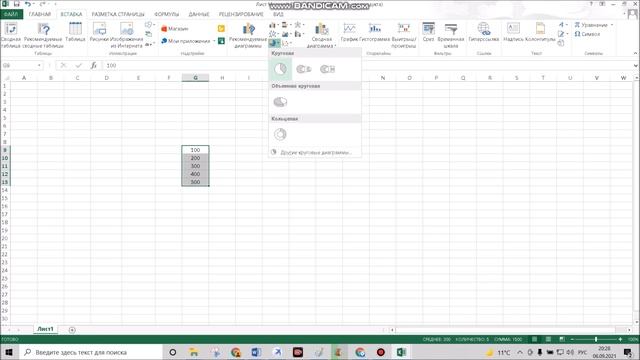Open Другие круговые диаграммы link
The image size is (640, 360).
[x=316, y=152]
